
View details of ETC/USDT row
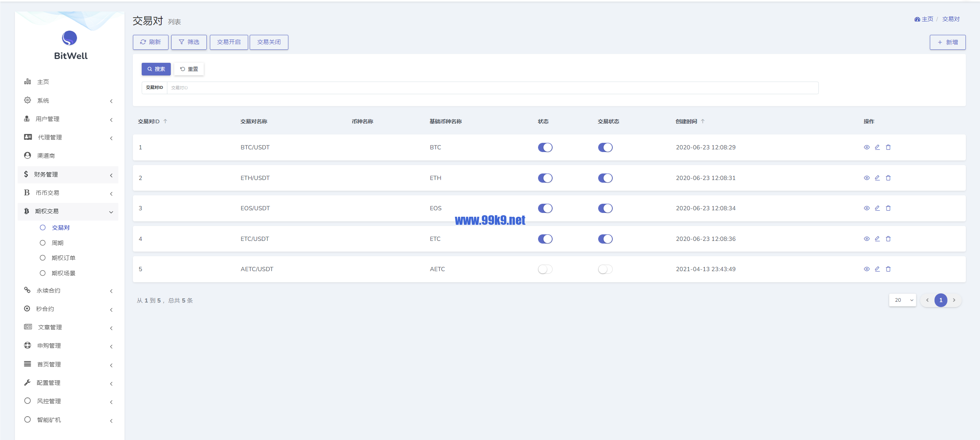point(866,239)
